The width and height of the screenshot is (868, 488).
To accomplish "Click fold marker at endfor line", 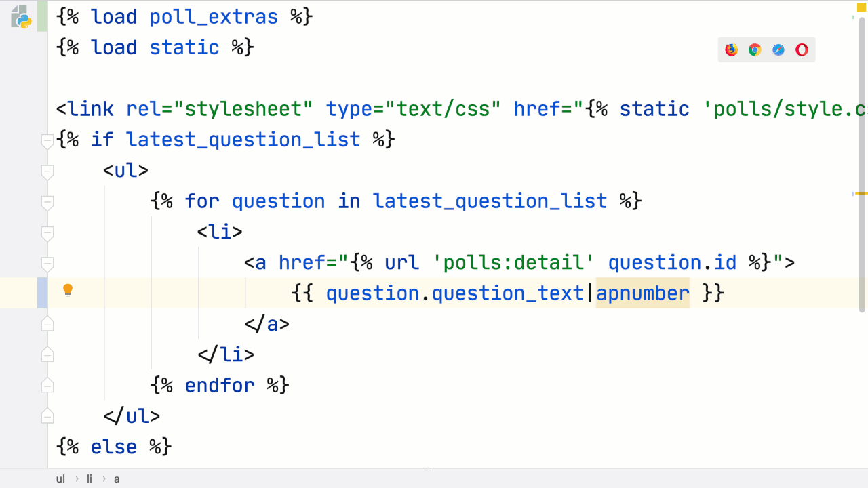I will (x=47, y=384).
